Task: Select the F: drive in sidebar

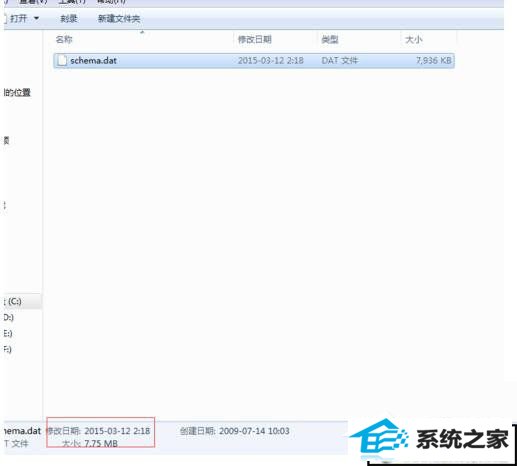Action: click(x=7, y=349)
